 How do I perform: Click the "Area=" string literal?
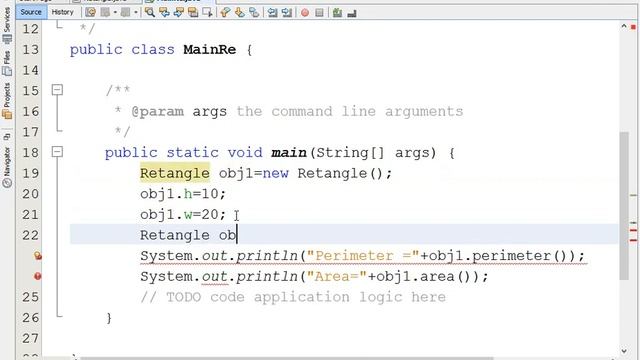pos(337,276)
